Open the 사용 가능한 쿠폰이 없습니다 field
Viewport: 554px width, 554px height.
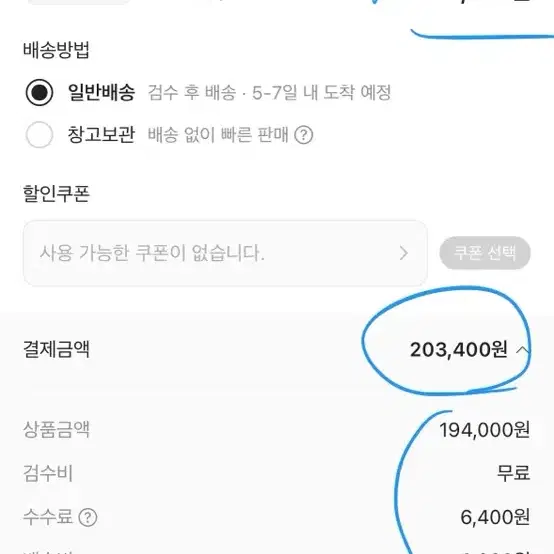tap(225, 253)
